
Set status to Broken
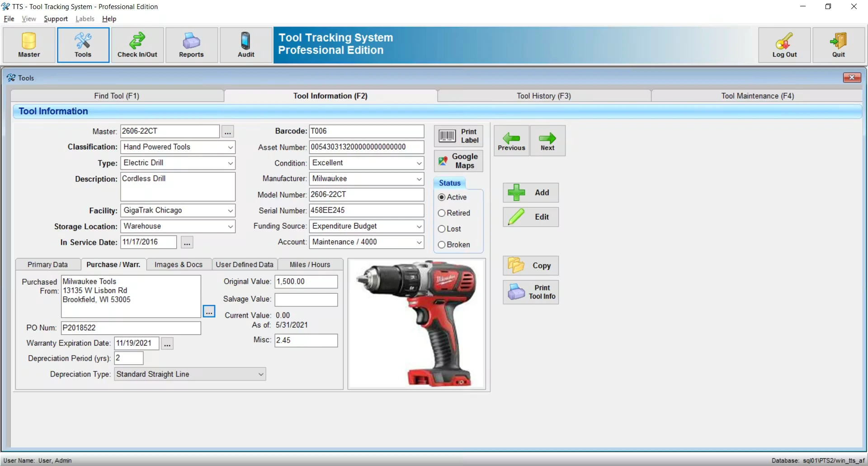(442, 245)
